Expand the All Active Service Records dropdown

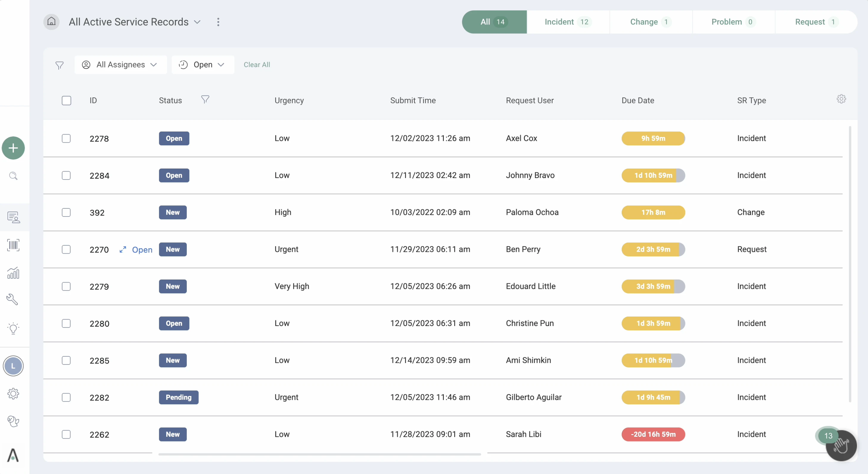click(197, 22)
